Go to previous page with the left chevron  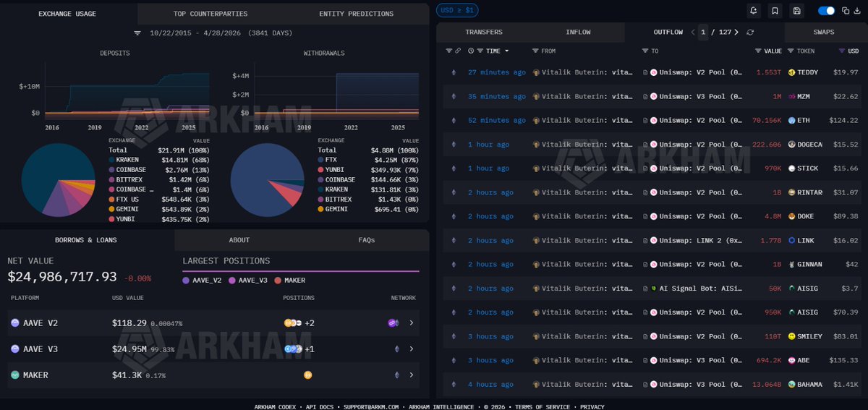click(692, 32)
